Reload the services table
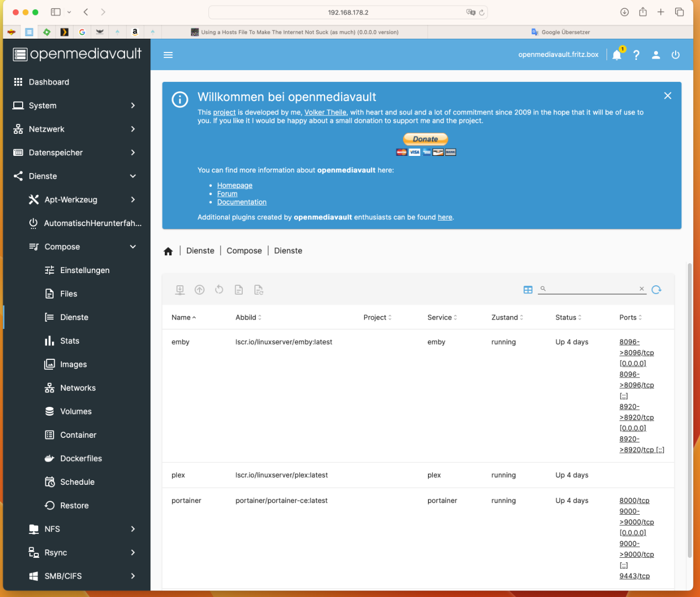This screenshot has height=597, width=700. click(x=656, y=290)
